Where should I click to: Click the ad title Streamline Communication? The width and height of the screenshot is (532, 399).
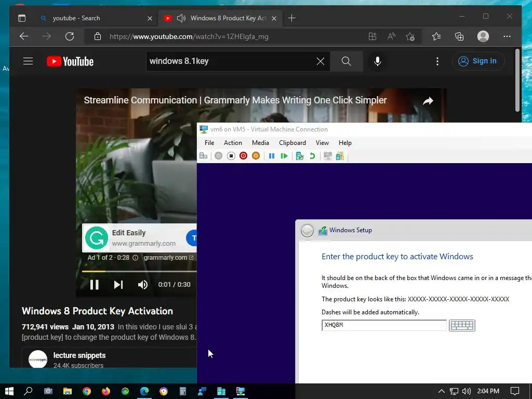point(235,100)
